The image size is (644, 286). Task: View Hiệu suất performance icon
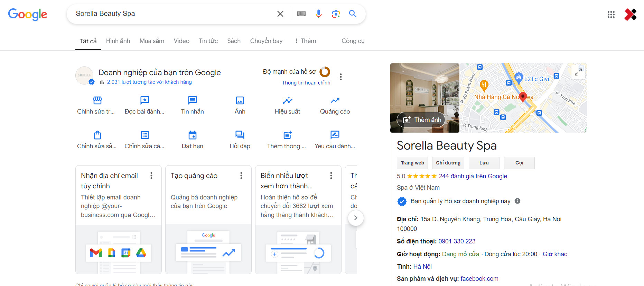(287, 100)
